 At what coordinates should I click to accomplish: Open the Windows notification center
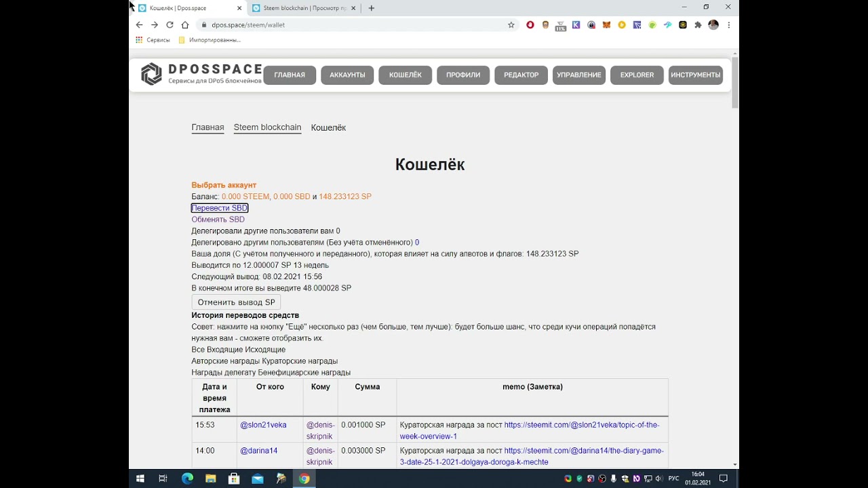coord(724,479)
